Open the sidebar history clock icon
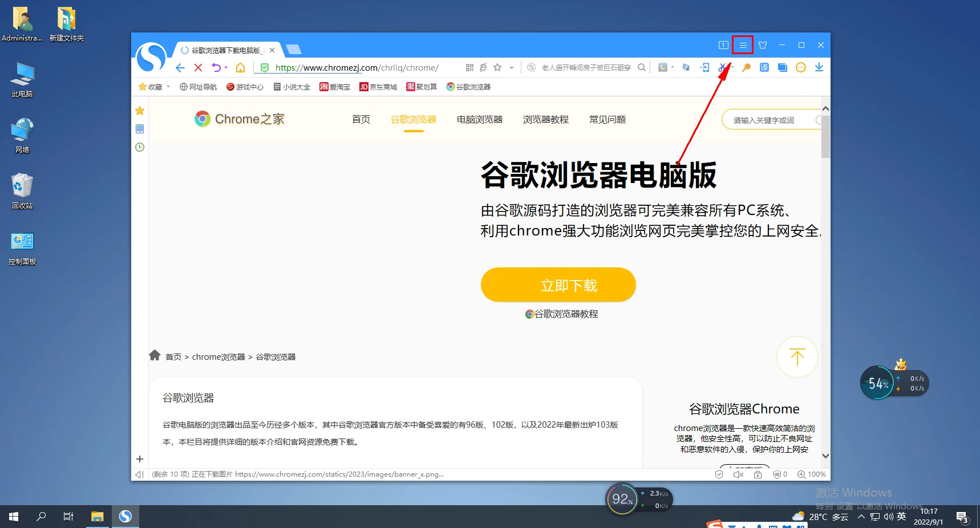Image resolution: width=980 pixels, height=528 pixels. click(140, 147)
